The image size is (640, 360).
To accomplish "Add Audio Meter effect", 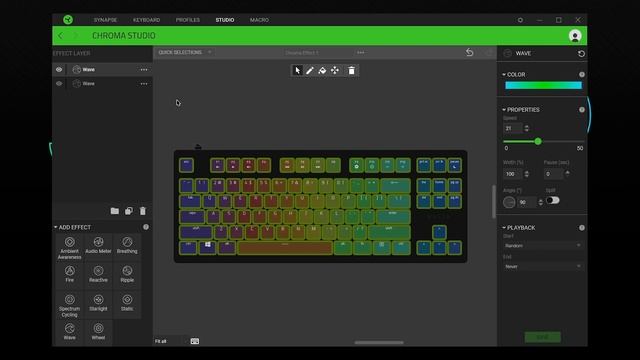I will (x=98, y=247).
